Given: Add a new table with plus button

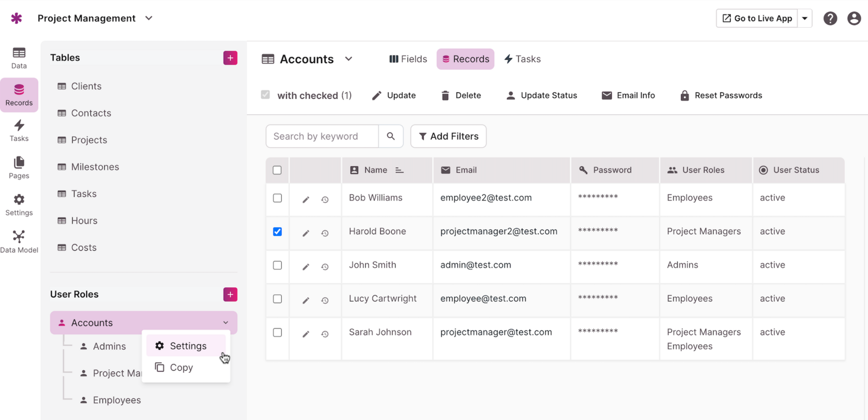Looking at the screenshot, I should (230, 58).
